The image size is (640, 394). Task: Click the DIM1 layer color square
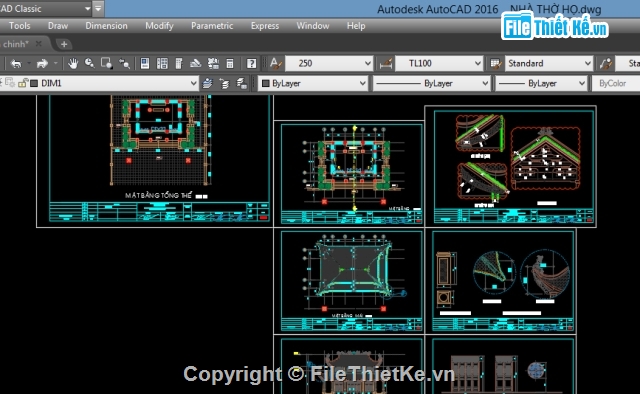click(34, 83)
